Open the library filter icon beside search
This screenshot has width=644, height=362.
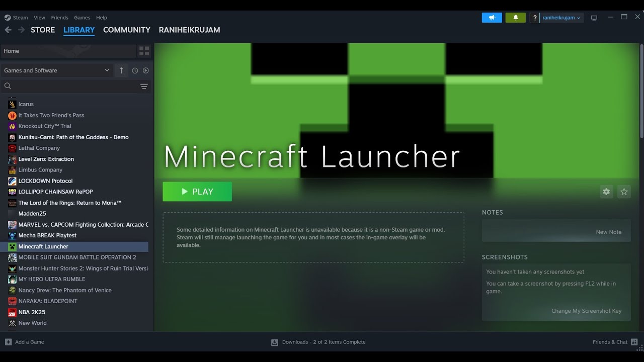(x=144, y=86)
